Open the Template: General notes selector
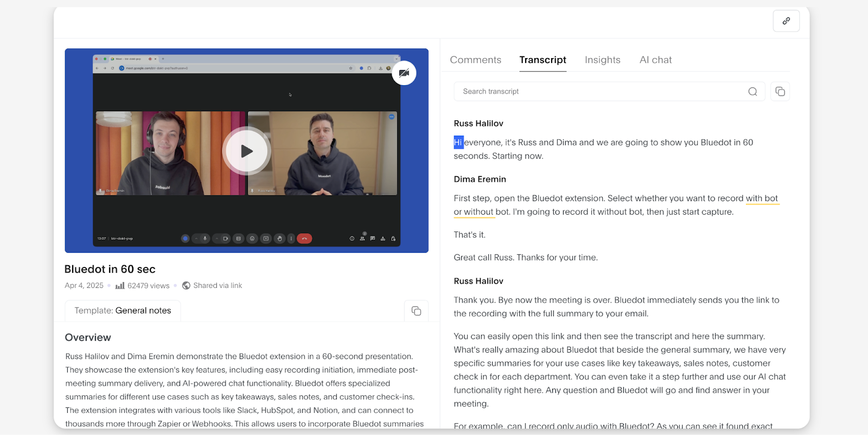The width and height of the screenshot is (868, 435). tap(123, 311)
